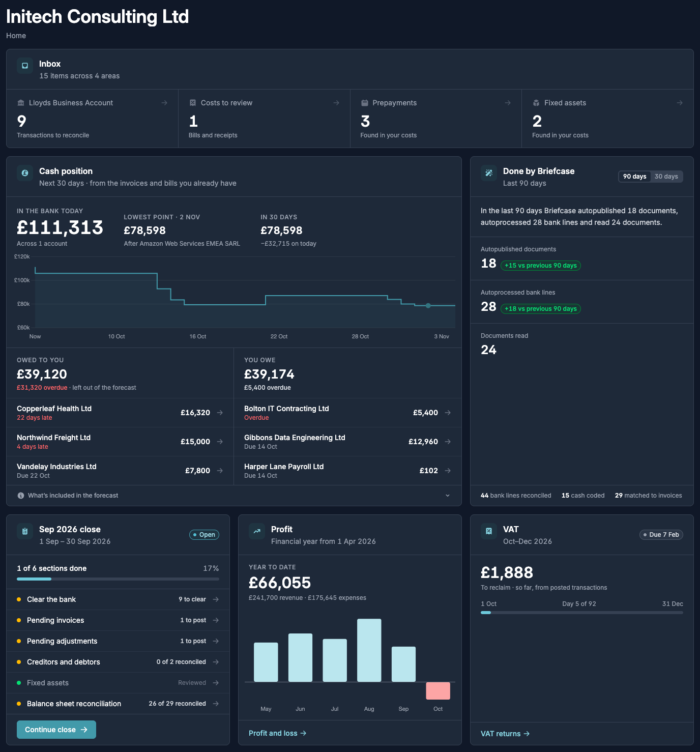Click the Cash position pound icon

click(25, 173)
